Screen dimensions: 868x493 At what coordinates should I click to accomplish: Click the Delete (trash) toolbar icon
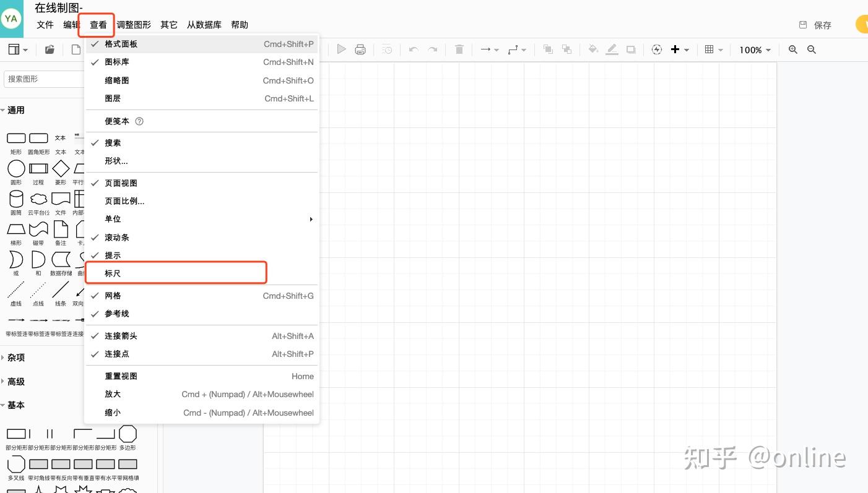(x=459, y=49)
